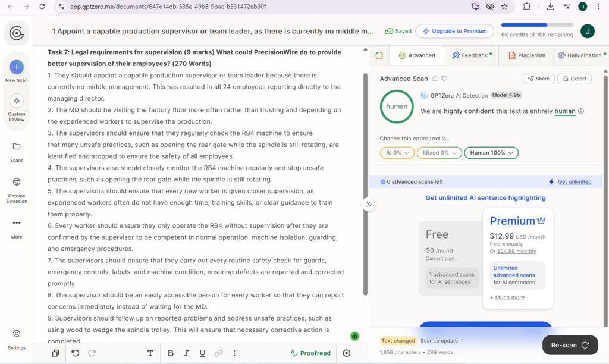Click the browser address bar URL

pyautogui.click(x=168, y=6)
